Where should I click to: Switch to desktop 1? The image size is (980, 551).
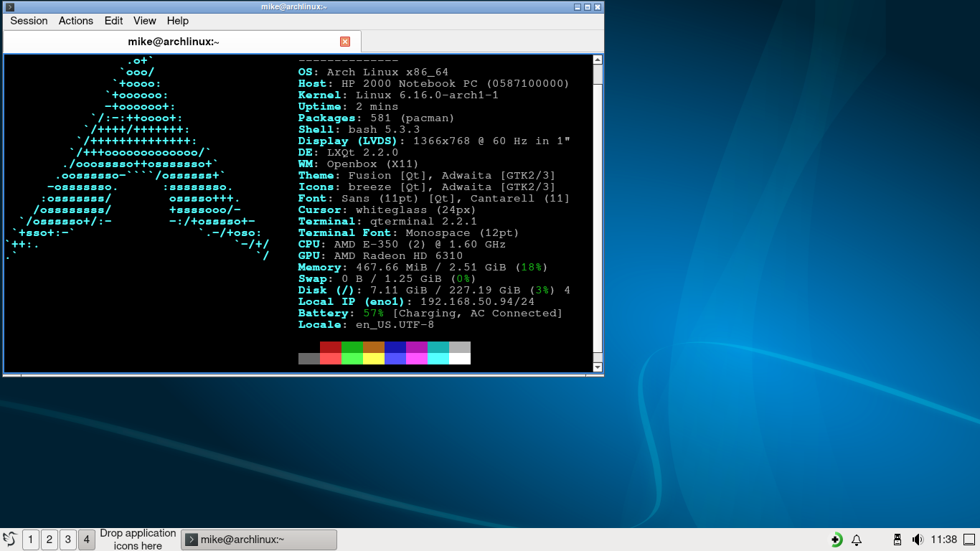[x=31, y=540]
